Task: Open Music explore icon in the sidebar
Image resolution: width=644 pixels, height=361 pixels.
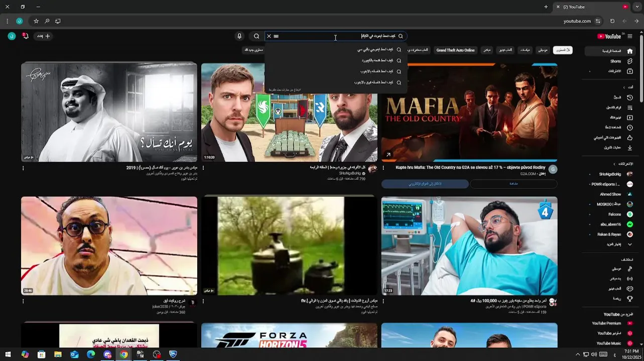Action: coord(630,269)
